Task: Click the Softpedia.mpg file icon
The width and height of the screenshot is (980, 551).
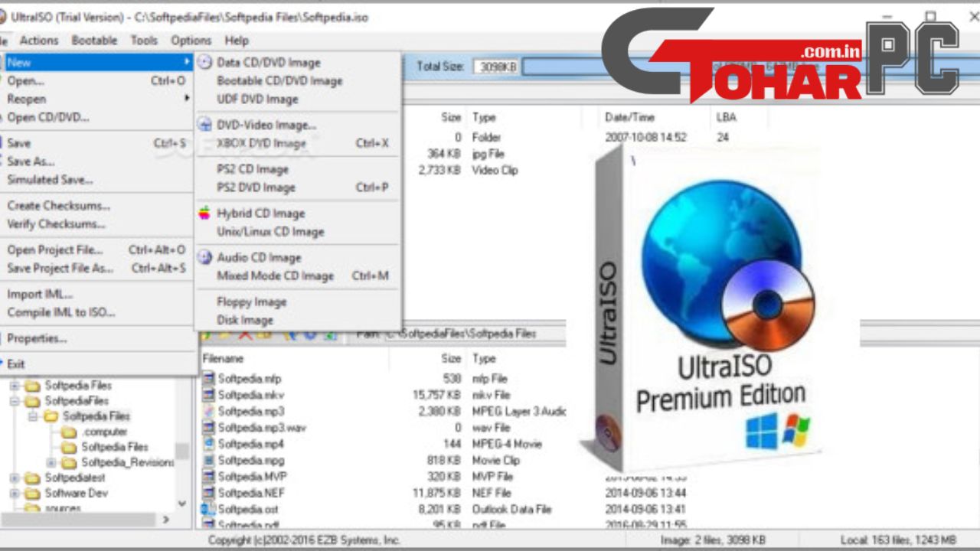Action: click(x=208, y=460)
